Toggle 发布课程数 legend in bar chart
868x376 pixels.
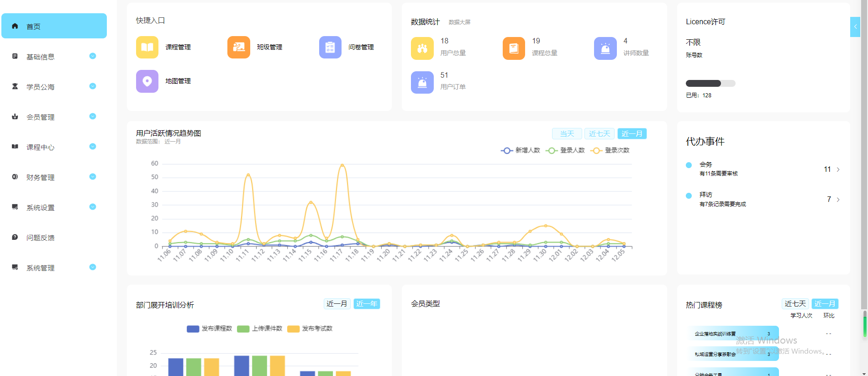(210, 328)
